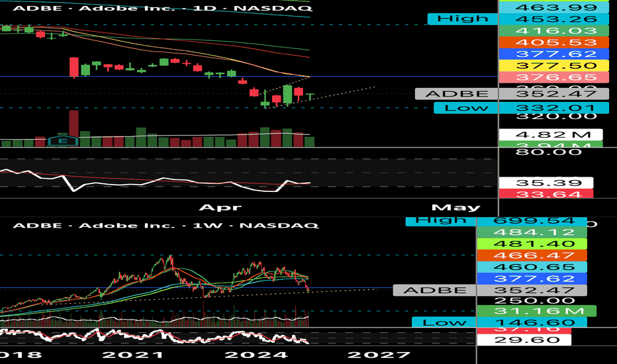The width and height of the screenshot is (617, 364).
Task: Click the 352.47 last price label on weekly chart
Action: click(x=532, y=291)
